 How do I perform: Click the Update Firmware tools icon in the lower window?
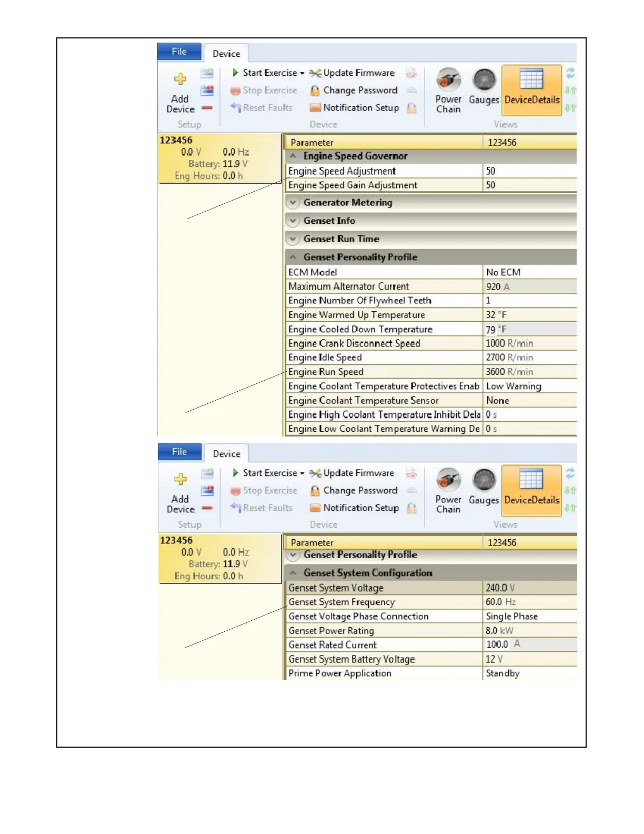(315, 473)
